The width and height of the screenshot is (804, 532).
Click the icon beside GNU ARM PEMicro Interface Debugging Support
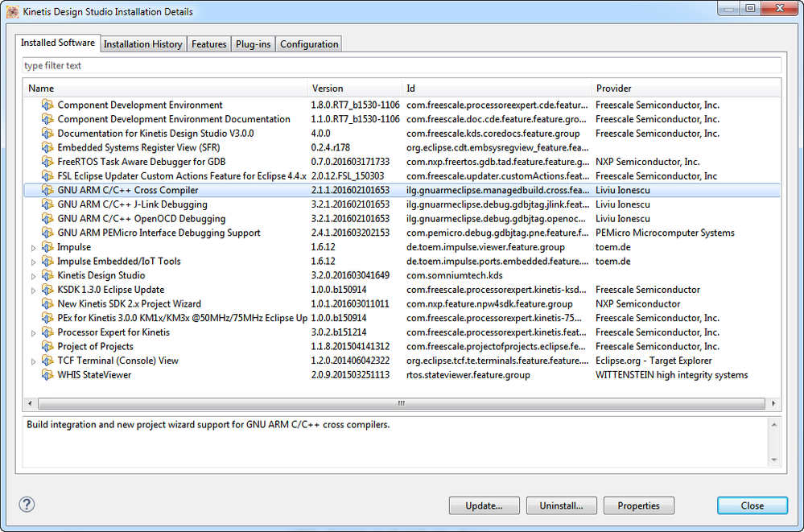[47, 233]
